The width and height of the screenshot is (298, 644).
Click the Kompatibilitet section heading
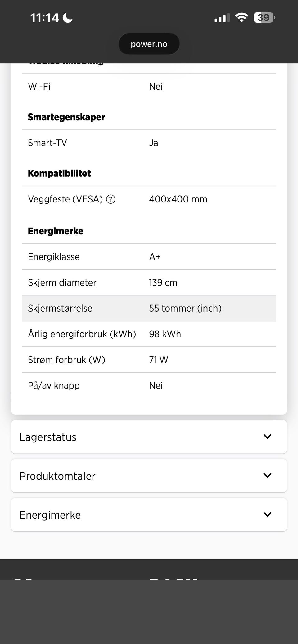(x=59, y=173)
